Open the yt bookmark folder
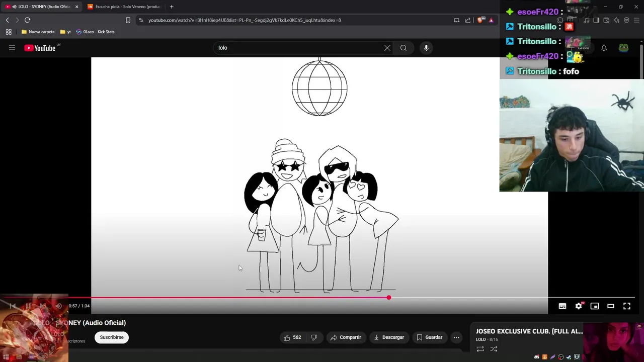This screenshot has height=362, width=644. (x=65, y=32)
